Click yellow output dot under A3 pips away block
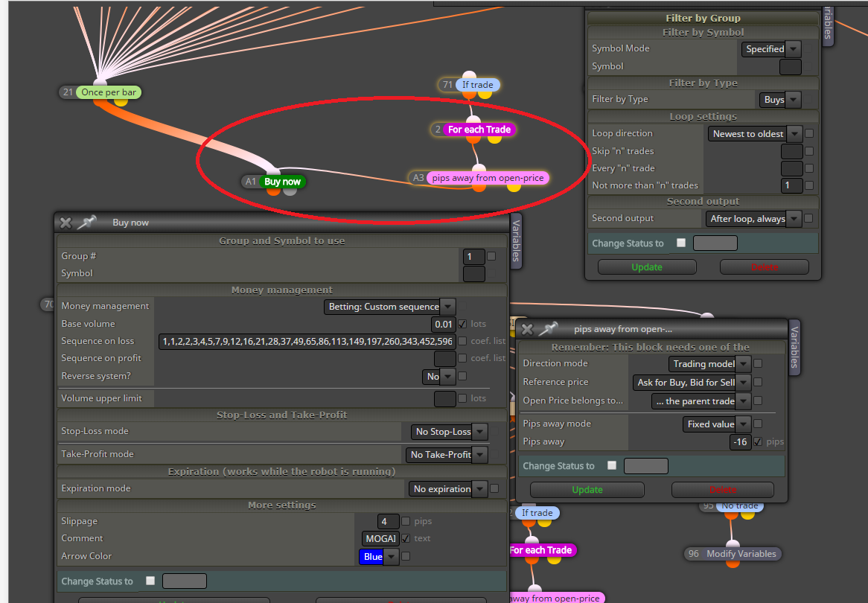Viewport: 868px width, 603px height. point(514,187)
